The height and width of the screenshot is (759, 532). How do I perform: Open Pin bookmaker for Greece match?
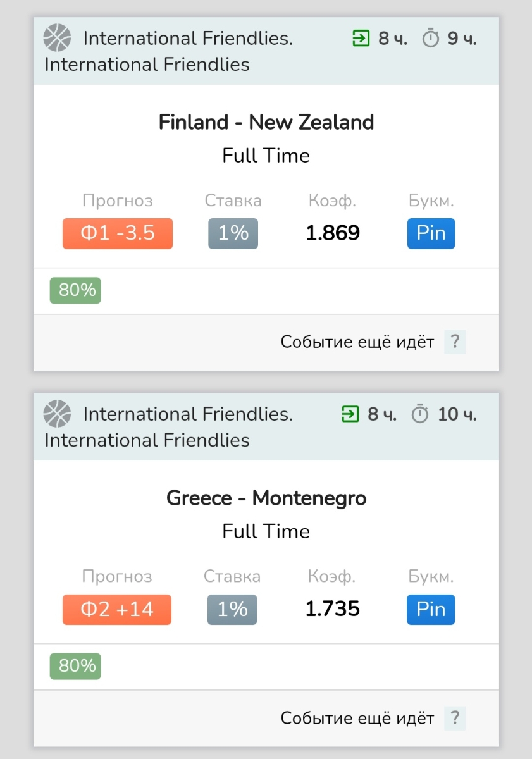point(431,609)
